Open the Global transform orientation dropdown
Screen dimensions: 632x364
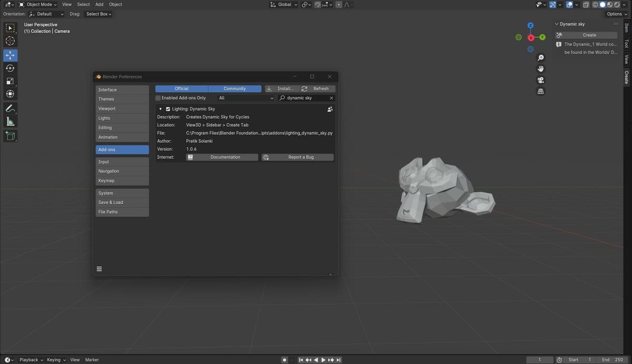(283, 5)
